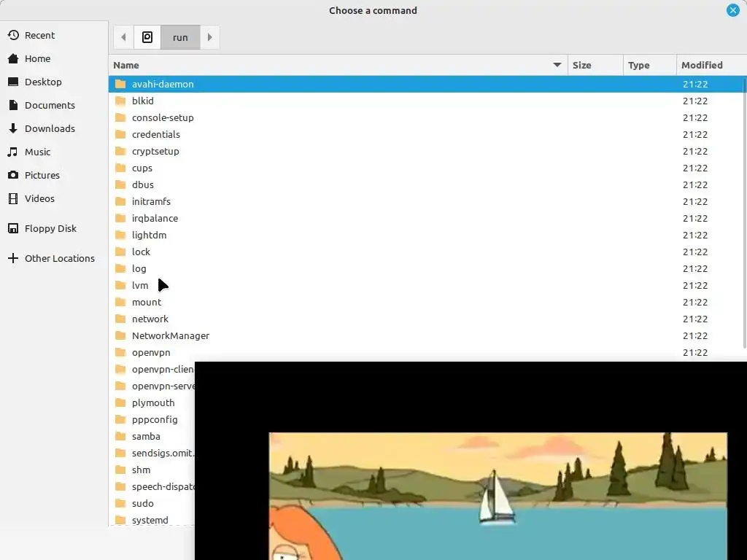Go to the Home location
This screenshot has width=747, height=560.
54,58
